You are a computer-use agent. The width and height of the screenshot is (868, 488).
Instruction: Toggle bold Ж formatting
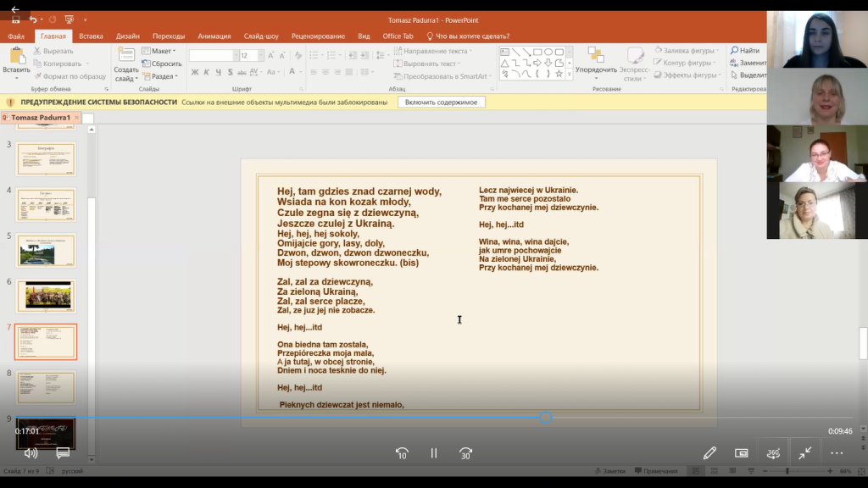pyautogui.click(x=195, y=72)
